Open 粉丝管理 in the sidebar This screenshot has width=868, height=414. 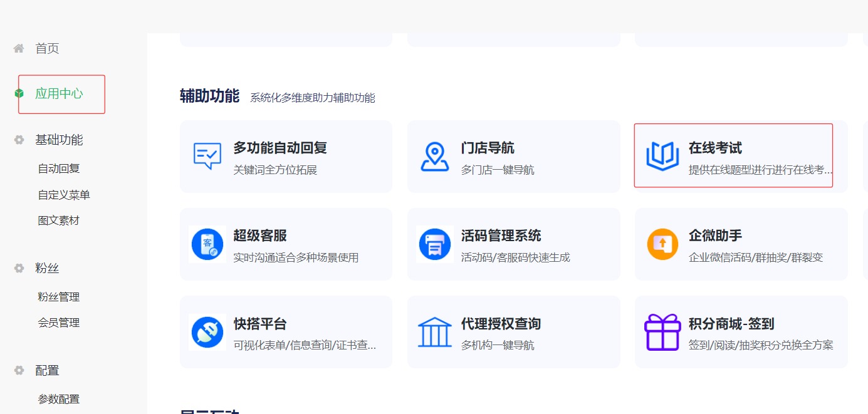(59, 297)
